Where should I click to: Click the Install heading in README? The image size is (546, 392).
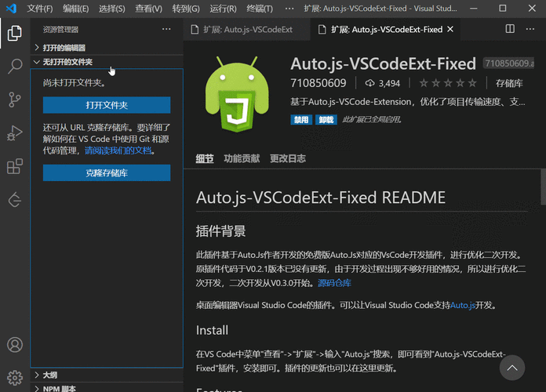pos(212,330)
